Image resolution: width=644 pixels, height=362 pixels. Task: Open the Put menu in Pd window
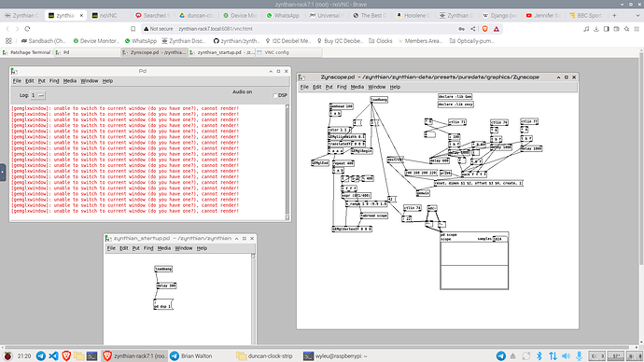pos(41,81)
